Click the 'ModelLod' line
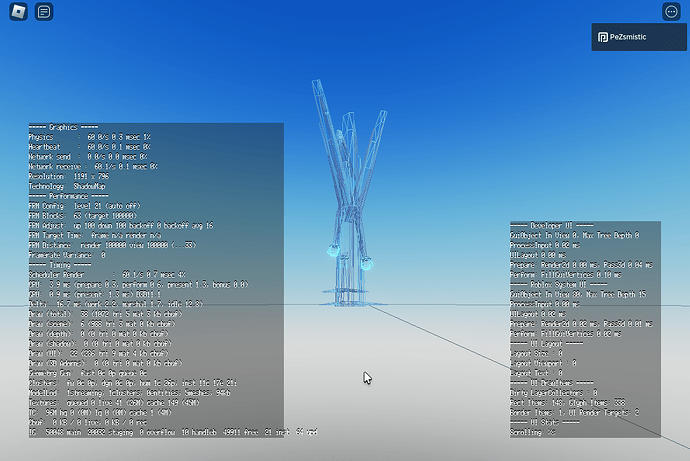This screenshot has height=461, width=690. (130, 393)
